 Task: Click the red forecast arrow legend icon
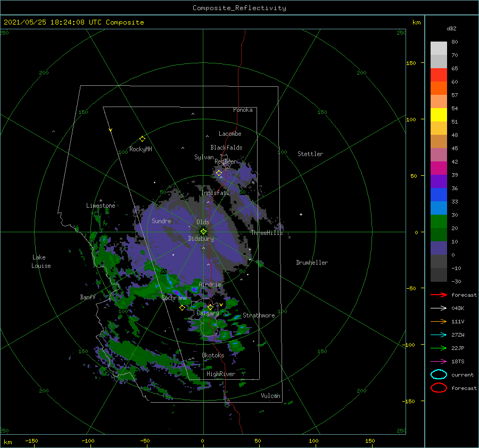439,295
